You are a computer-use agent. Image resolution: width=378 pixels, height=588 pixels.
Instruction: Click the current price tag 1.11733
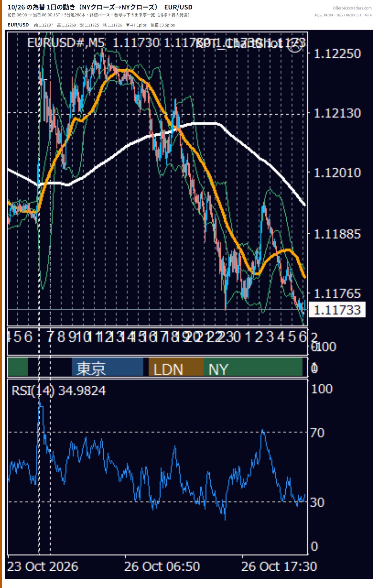coord(337,310)
